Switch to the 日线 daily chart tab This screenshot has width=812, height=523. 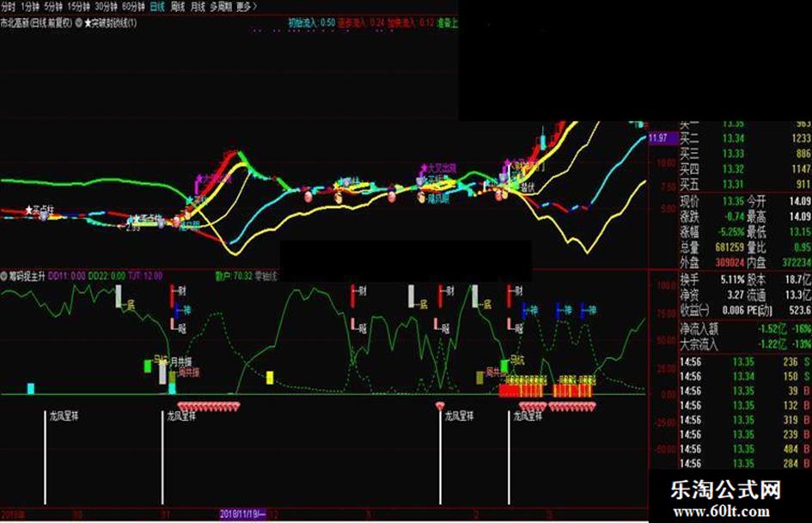[157, 7]
